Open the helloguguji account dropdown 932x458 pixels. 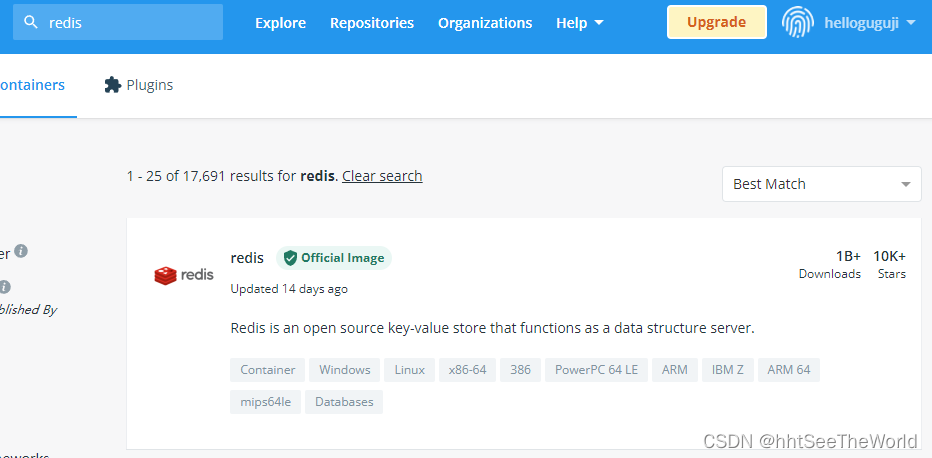pos(869,23)
